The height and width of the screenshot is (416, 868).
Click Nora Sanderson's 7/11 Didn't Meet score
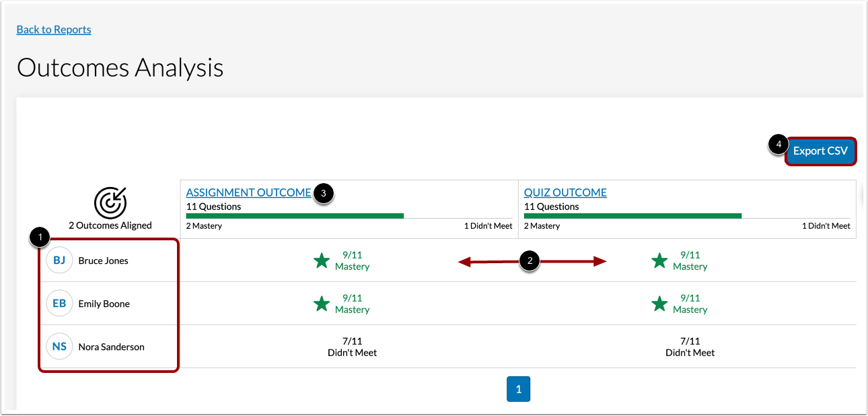(352, 346)
